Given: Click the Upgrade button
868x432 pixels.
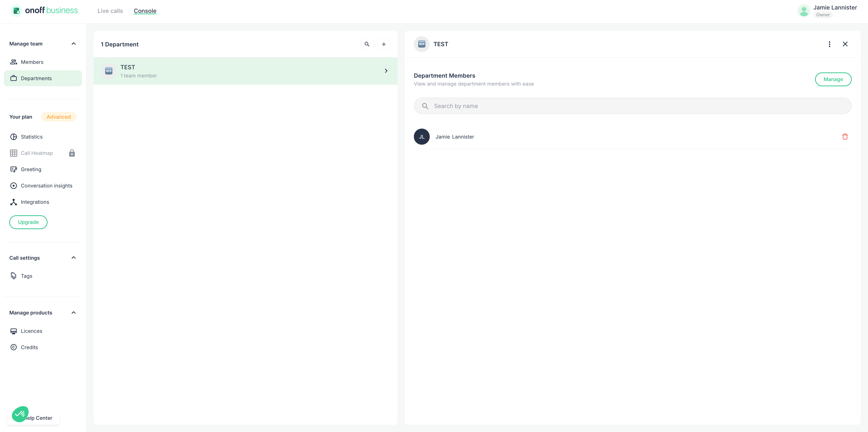Looking at the screenshot, I should coord(28,222).
